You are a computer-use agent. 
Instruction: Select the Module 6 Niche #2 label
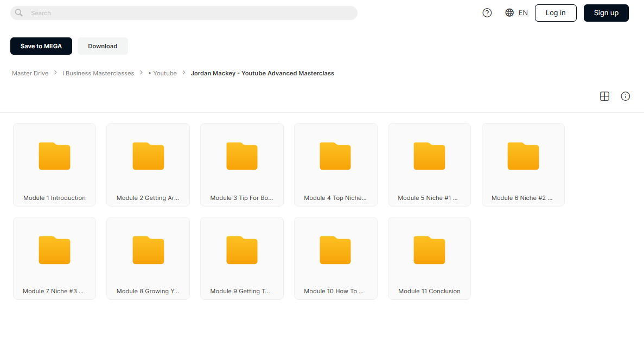coord(522,198)
